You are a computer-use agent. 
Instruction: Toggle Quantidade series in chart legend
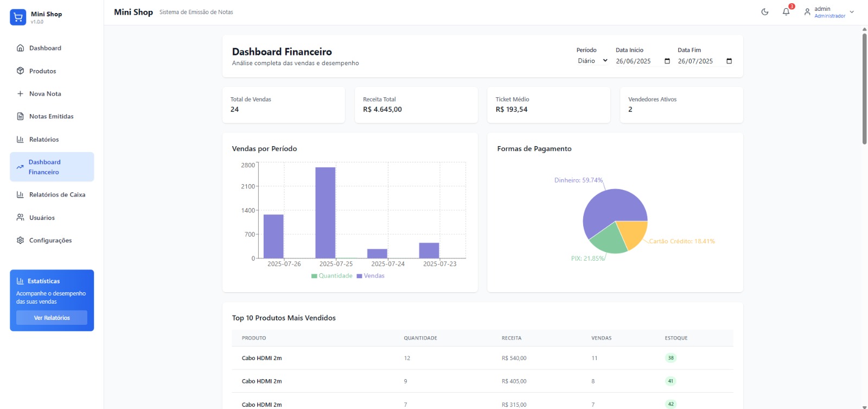pyautogui.click(x=331, y=276)
